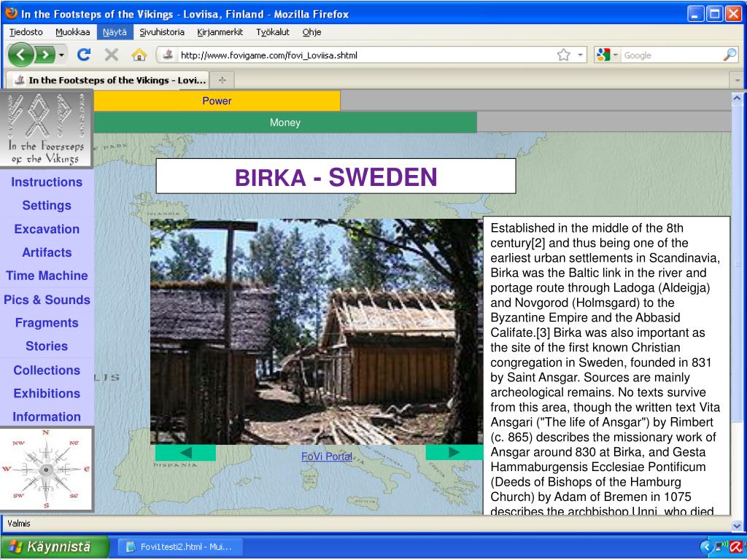The image size is (747, 560).
Task: Open the Näytä menu
Action: pyautogui.click(x=115, y=32)
